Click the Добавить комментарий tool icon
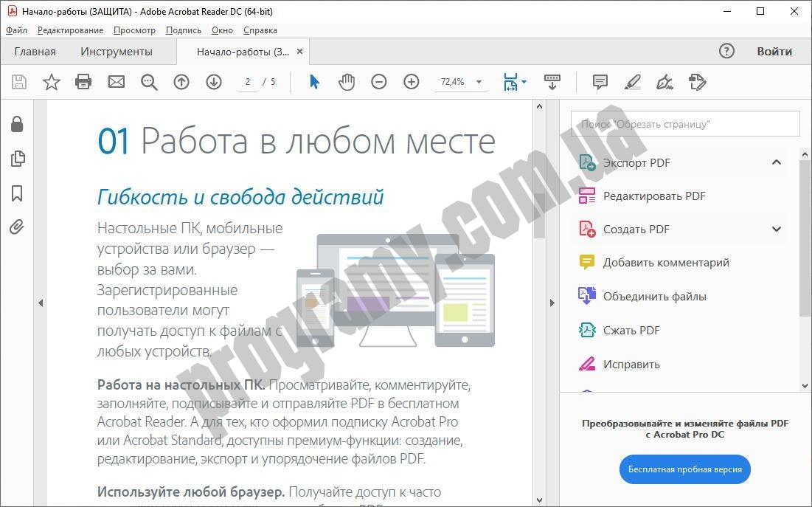 click(x=587, y=262)
